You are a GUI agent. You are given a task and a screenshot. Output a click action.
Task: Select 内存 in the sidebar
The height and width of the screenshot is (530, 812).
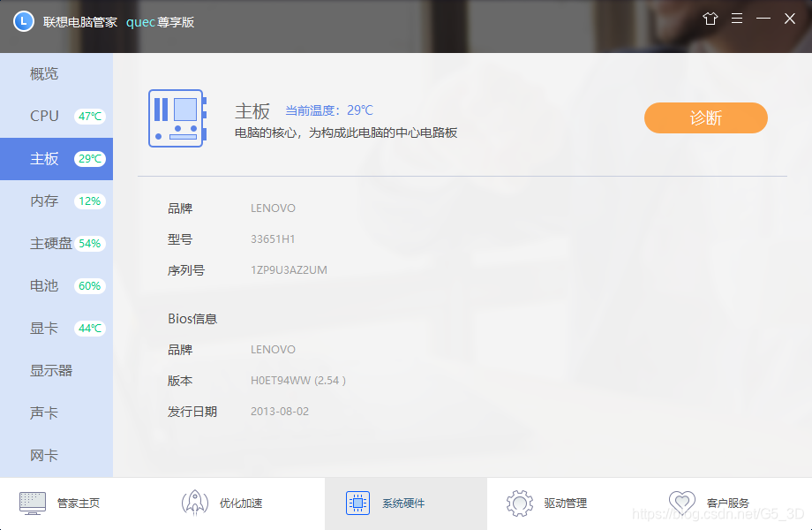[56, 201]
